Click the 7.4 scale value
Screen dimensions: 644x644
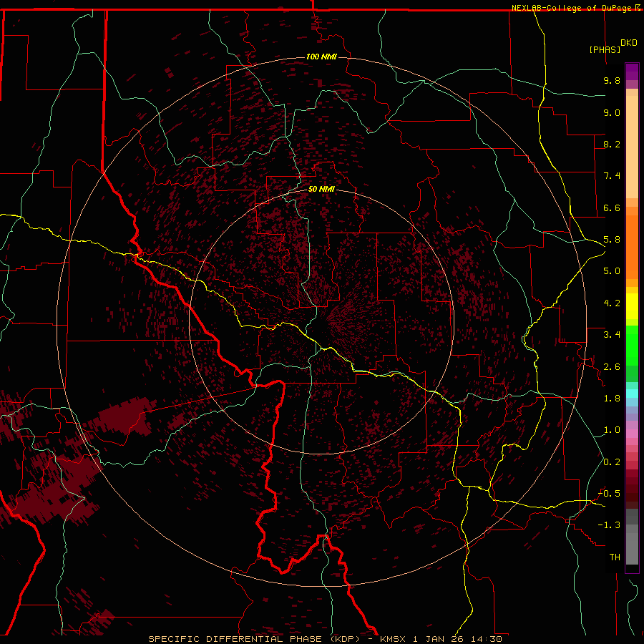tap(612, 176)
